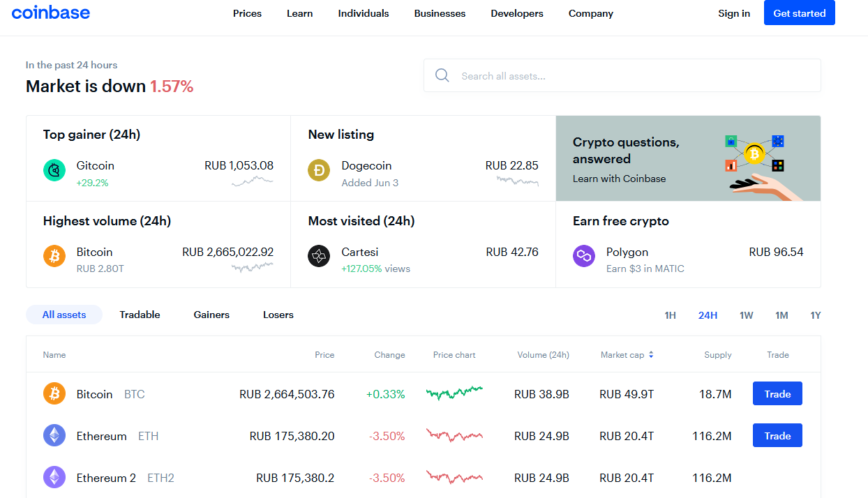The width and height of the screenshot is (868, 498).
Task: Click the Polygon coin icon
Action: (584, 256)
